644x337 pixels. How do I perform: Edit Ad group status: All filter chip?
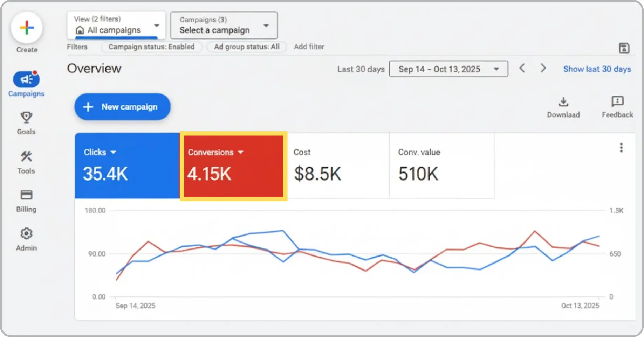pos(247,47)
